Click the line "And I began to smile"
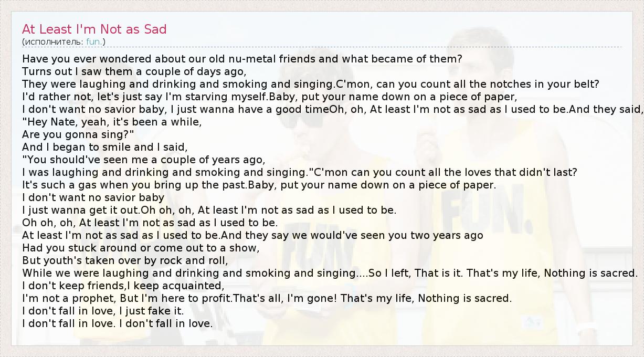This screenshot has width=644, height=357. pyautogui.click(x=105, y=147)
